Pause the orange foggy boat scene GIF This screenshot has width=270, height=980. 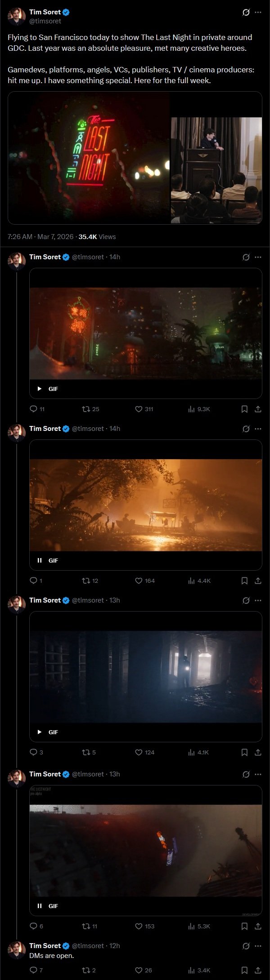40,560
